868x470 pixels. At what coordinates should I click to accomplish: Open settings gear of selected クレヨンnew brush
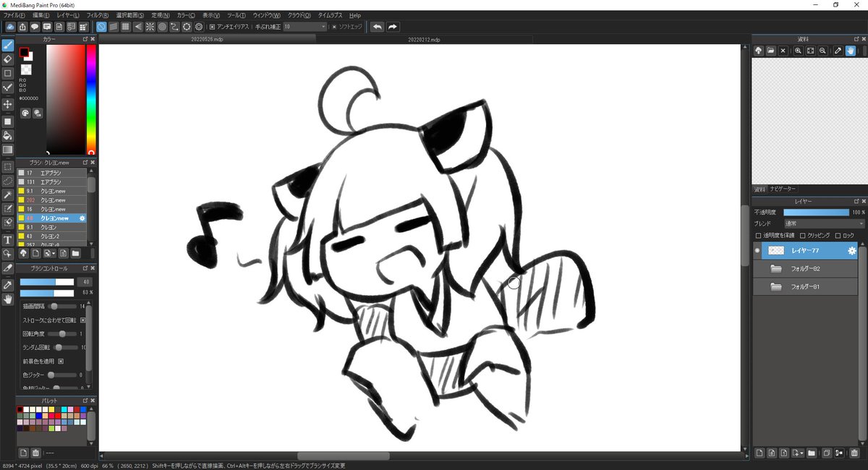[82, 218]
